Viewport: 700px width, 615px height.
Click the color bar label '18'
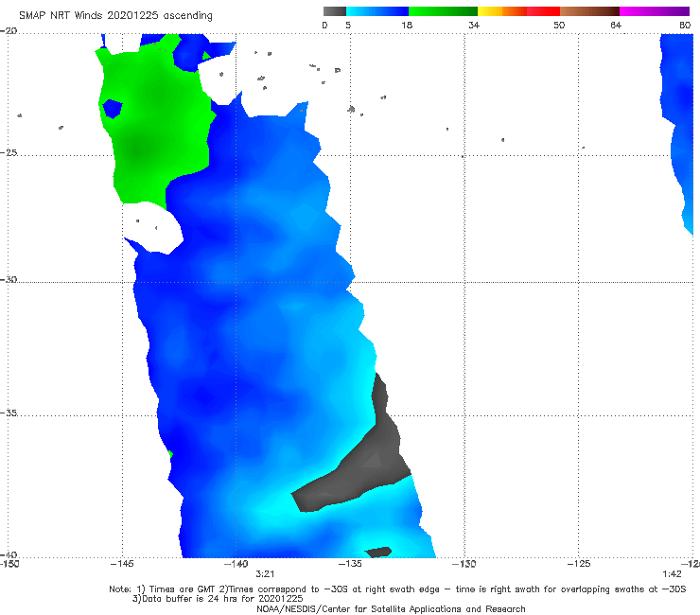pos(407,25)
